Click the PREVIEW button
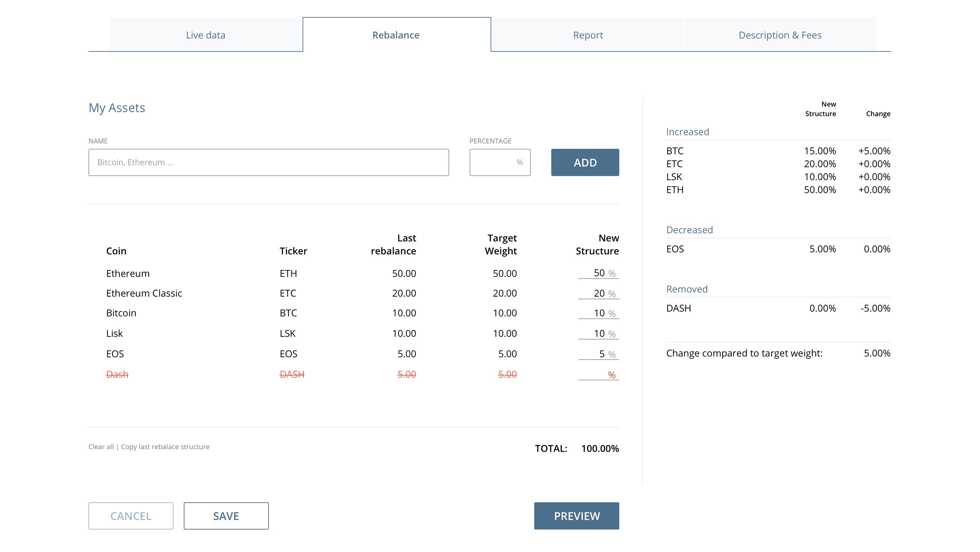 pyautogui.click(x=576, y=516)
